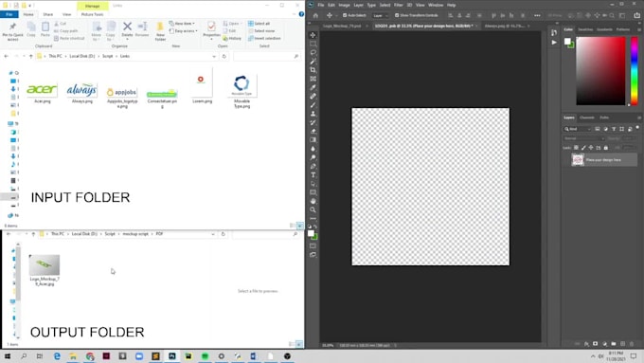Click the Share icon in Photoshop options bar
The image size is (644, 363).
(x=636, y=15)
